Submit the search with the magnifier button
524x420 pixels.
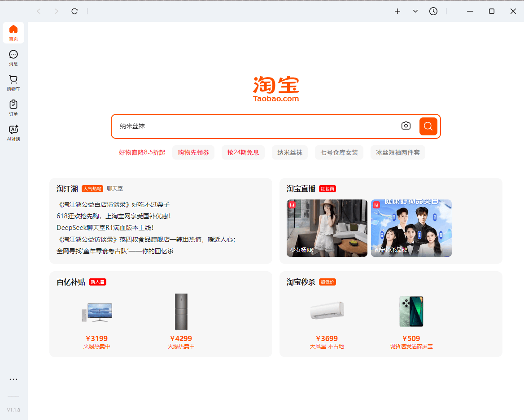coord(428,126)
